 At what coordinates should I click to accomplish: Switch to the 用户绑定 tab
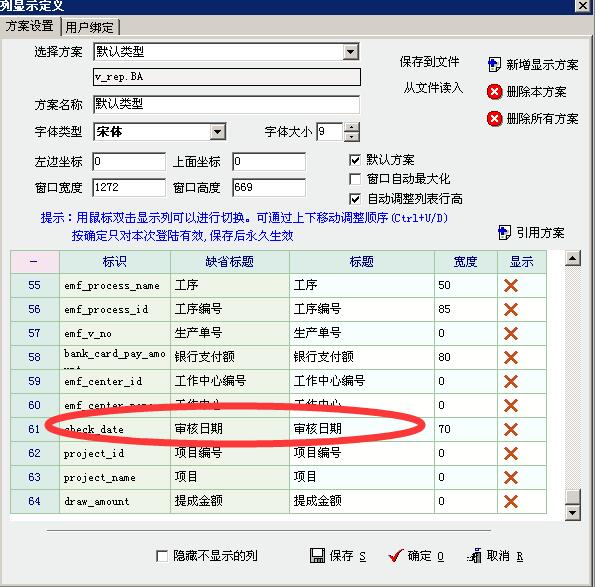point(90,27)
